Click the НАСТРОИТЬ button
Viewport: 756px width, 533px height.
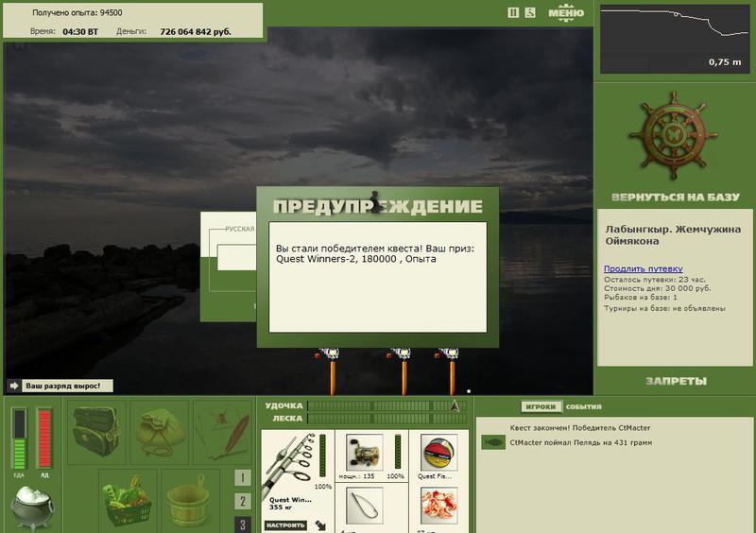point(285,525)
